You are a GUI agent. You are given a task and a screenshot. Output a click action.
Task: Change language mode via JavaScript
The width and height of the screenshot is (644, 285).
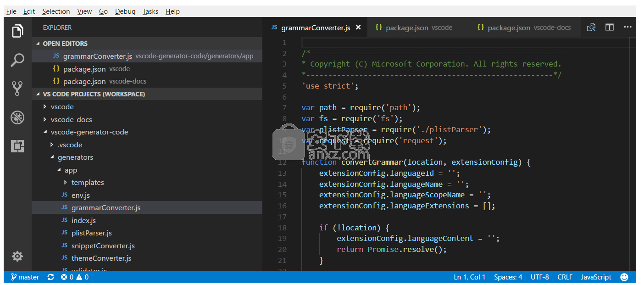coord(596,277)
